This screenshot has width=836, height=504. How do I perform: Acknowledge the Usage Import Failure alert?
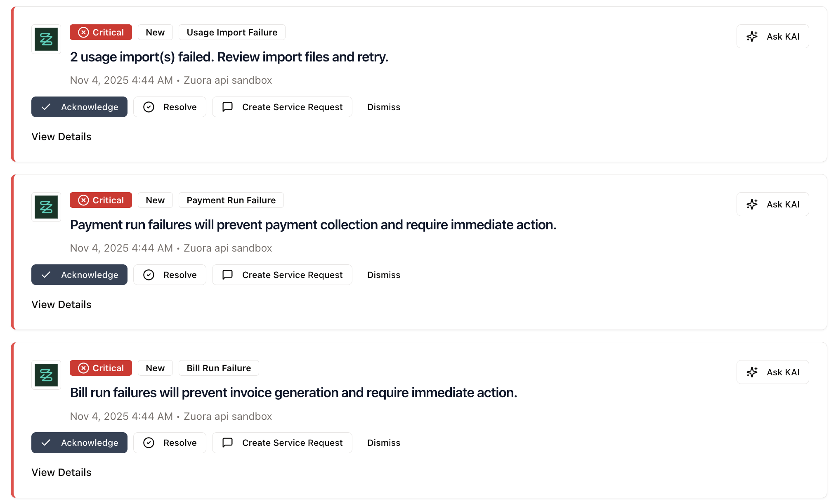(x=79, y=107)
